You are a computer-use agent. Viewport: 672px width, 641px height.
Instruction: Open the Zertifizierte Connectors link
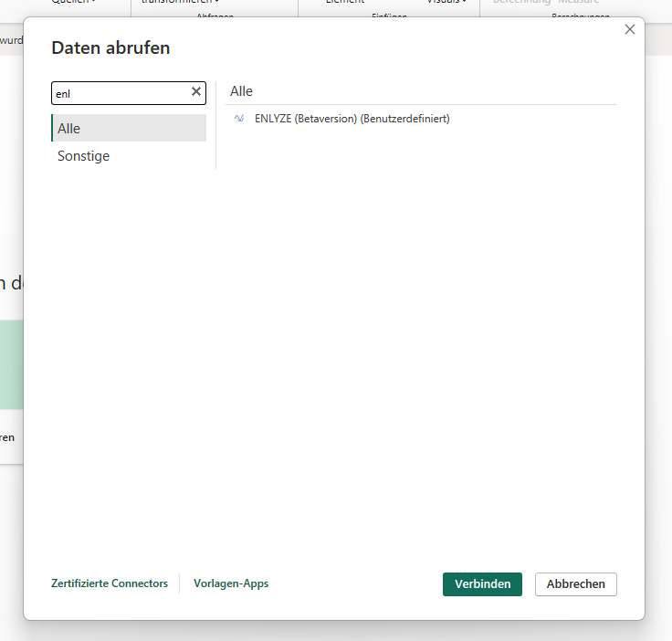(x=110, y=583)
